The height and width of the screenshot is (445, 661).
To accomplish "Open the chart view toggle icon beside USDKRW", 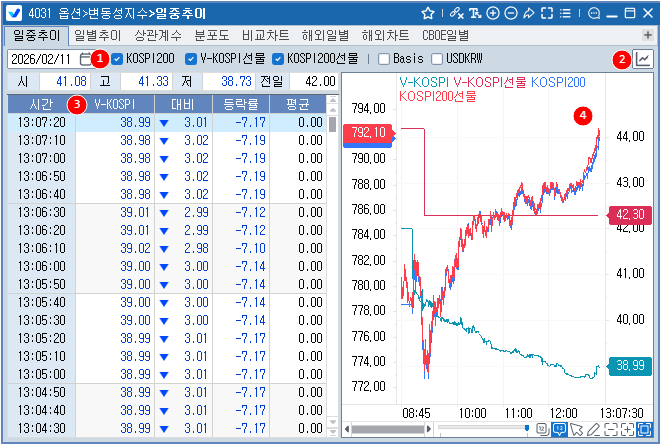I will (x=643, y=59).
